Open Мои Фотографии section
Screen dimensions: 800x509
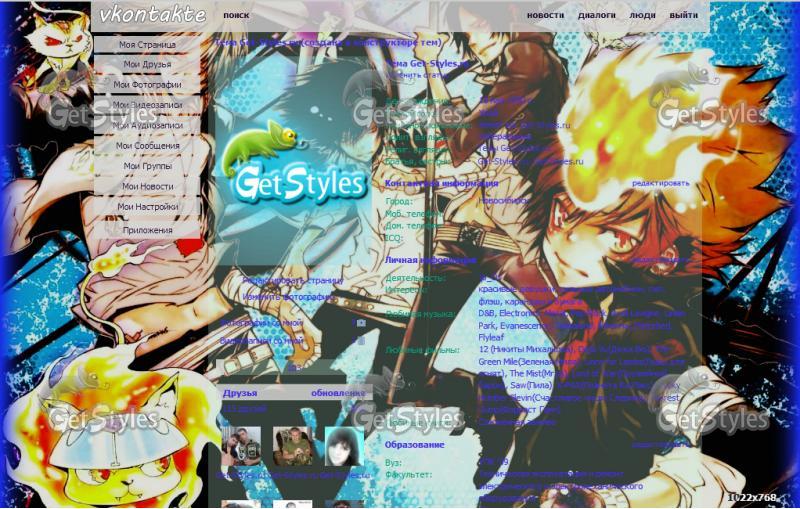(x=147, y=85)
